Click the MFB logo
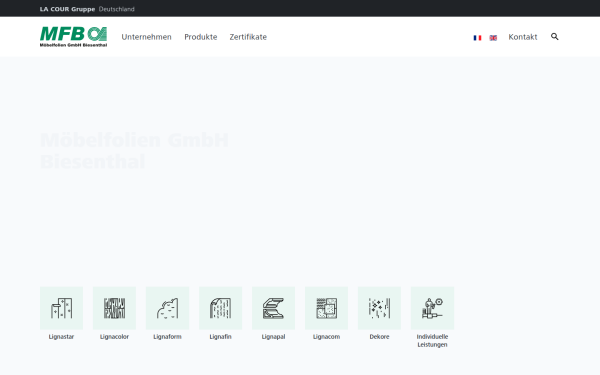The width and height of the screenshot is (600, 375). [73, 37]
